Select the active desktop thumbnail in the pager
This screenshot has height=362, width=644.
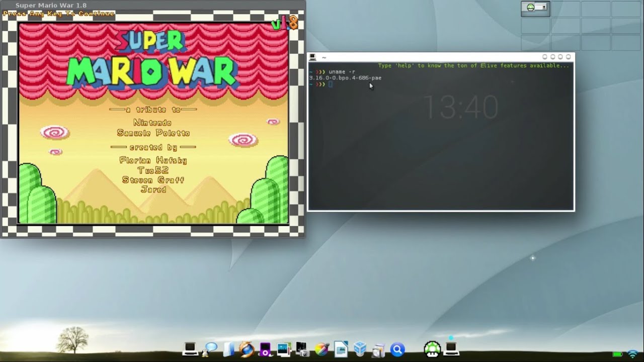point(535,9)
